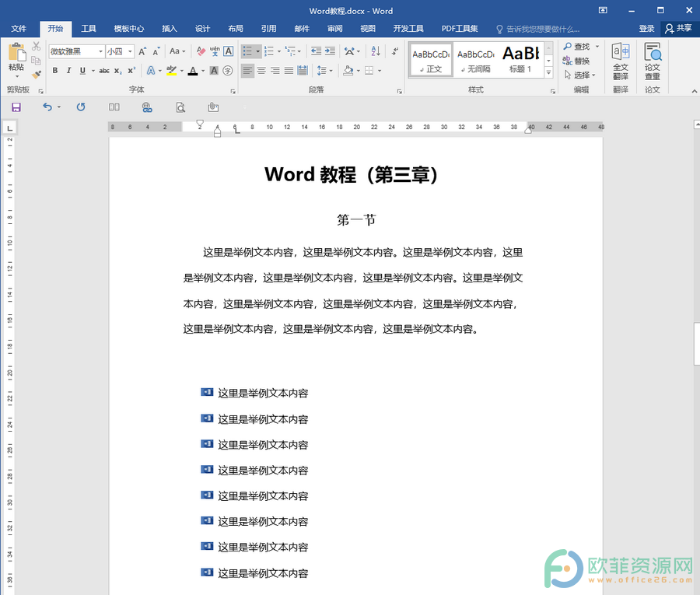Screen dimensions: 700x595
Task: Toggle subscript formatting
Action: tap(118, 71)
